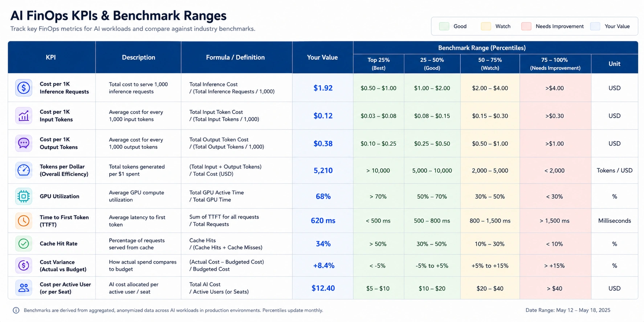Viewport: 644px width, 322px height.
Task: Click the $1.92 value cell
Action: [x=323, y=88]
